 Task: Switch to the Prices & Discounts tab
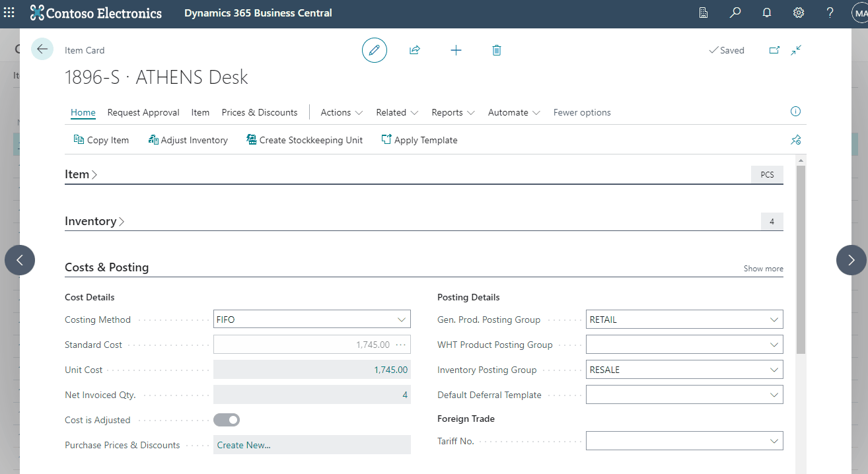coord(260,112)
